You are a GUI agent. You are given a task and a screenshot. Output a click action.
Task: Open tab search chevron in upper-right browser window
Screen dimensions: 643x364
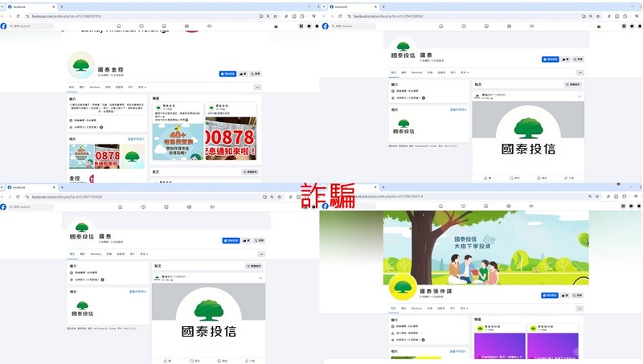pos(324,6)
